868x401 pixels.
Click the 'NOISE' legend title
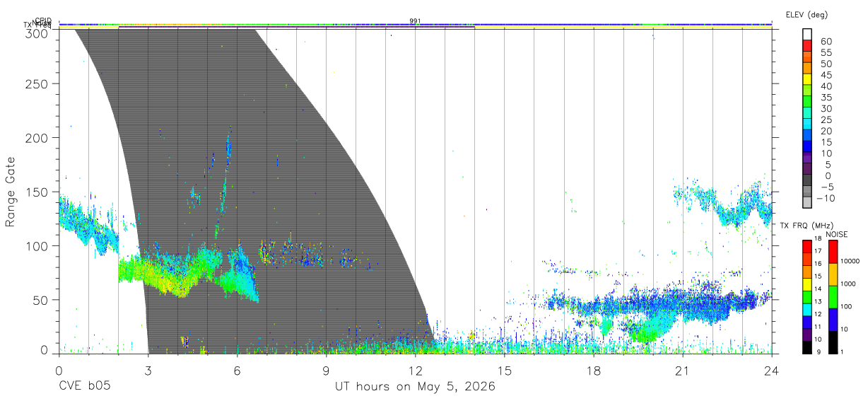coord(836,234)
